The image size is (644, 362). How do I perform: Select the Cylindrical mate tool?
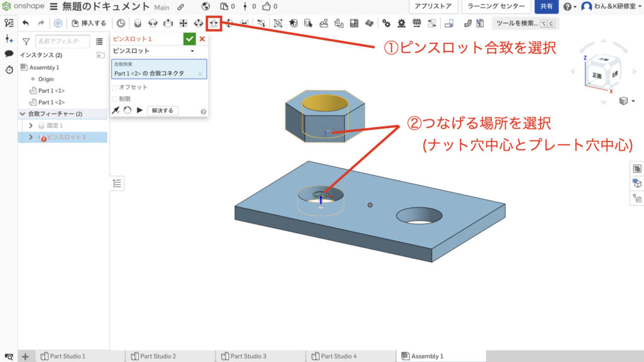[198, 23]
